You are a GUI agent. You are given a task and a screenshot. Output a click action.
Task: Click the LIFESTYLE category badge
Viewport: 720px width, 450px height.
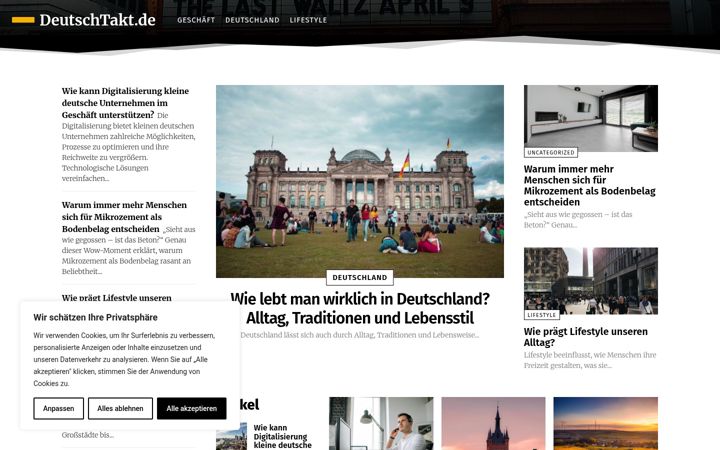(541, 315)
